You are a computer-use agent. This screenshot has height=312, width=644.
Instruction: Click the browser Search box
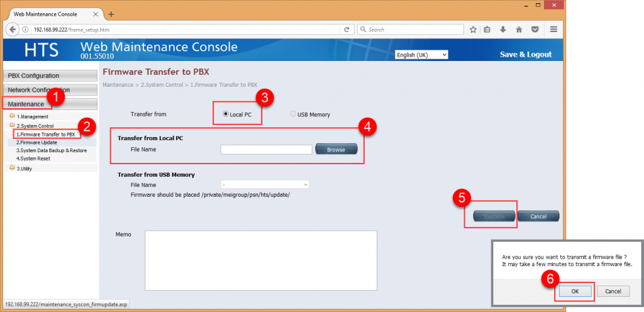coord(411,30)
